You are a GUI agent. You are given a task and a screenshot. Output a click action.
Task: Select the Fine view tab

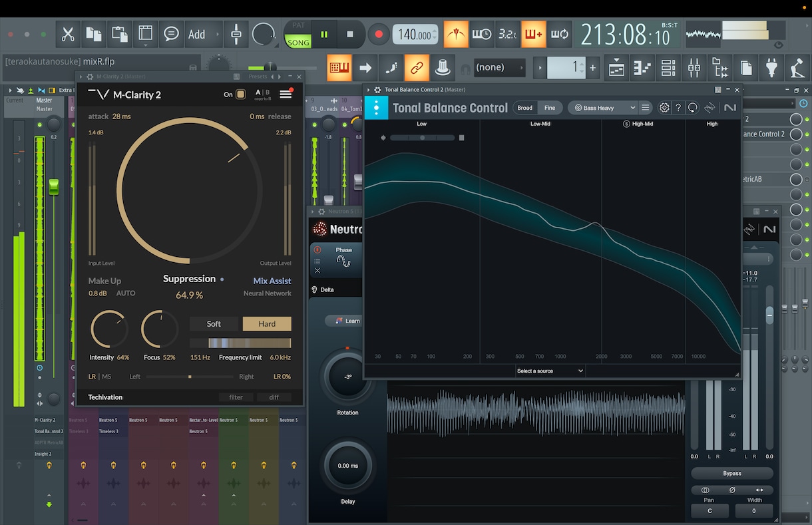pos(550,108)
